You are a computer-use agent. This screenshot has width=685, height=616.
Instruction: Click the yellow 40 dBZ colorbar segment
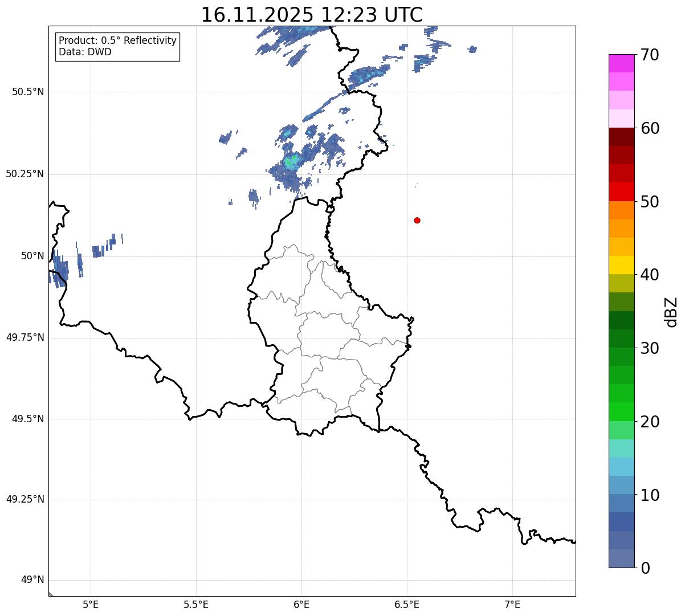[622, 265]
